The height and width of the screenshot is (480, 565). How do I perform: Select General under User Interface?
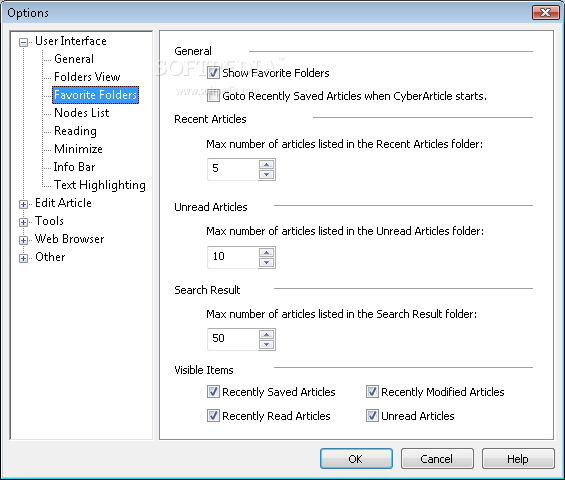[x=74, y=59]
